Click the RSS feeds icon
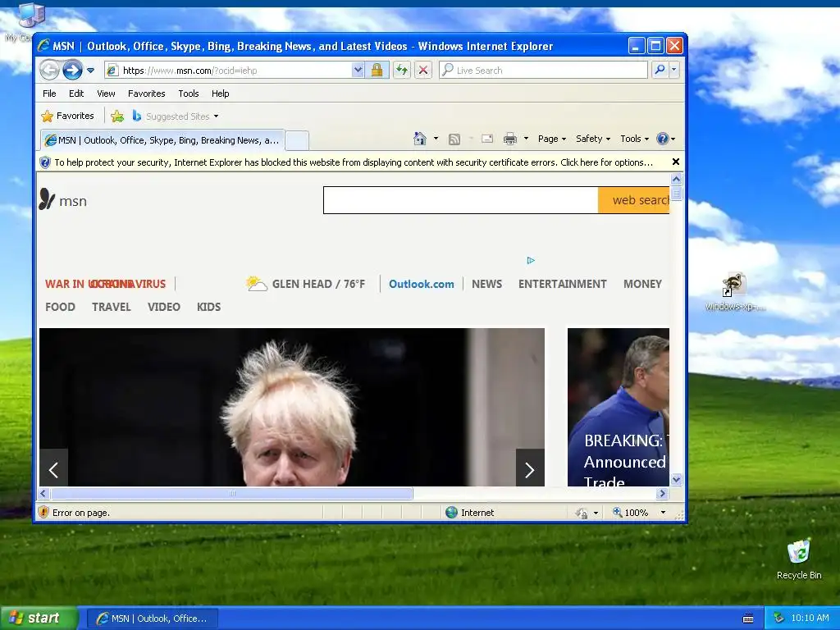Screen dimensions: 840x630 tap(454, 139)
